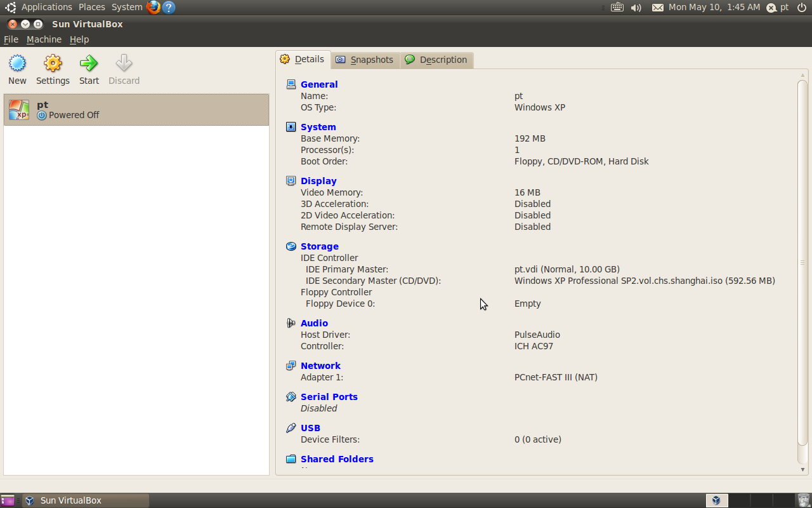Open the USB settings link

coord(310,428)
